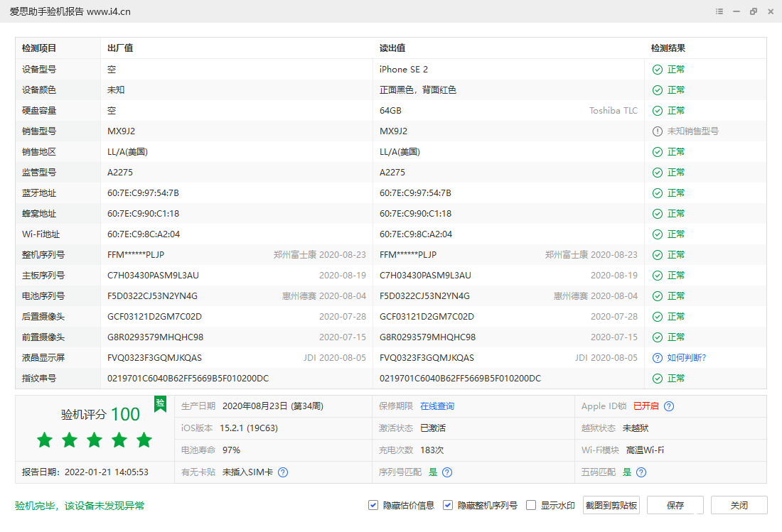The width and height of the screenshot is (782, 532).
Task: Select read-out battery serial F5D0322CJ53N2YN4G
Action: pos(424,296)
